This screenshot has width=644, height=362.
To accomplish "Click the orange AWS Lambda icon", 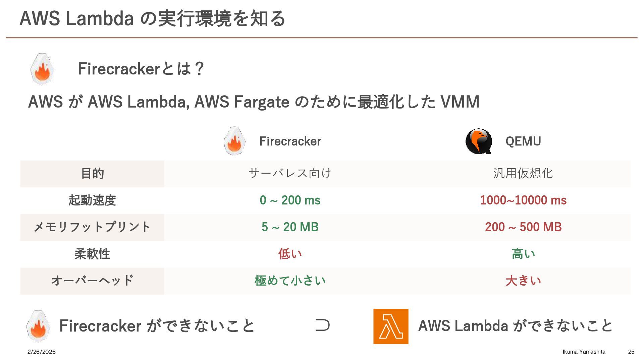I will pyautogui.click(x=391, y=326).
